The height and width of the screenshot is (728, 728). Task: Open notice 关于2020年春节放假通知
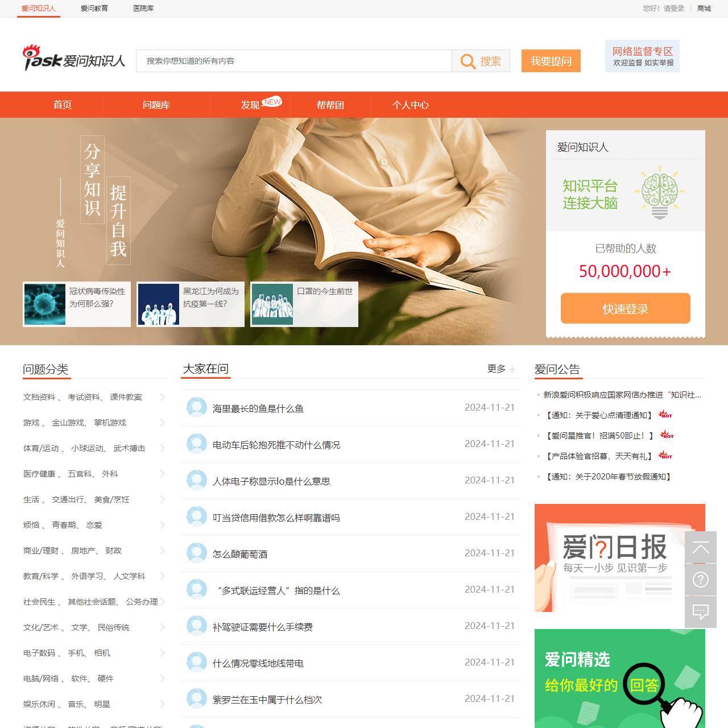coord(609,477)
